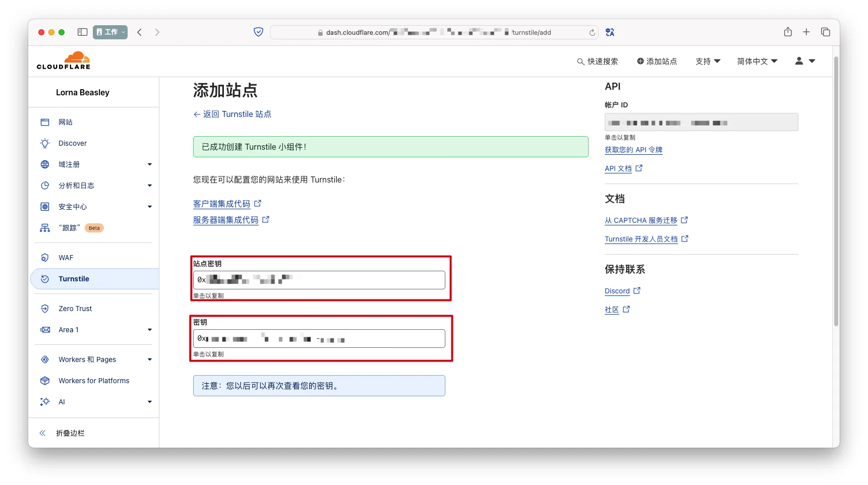
Task: Open the 网站 sidebar item
Action: [66, 122]
